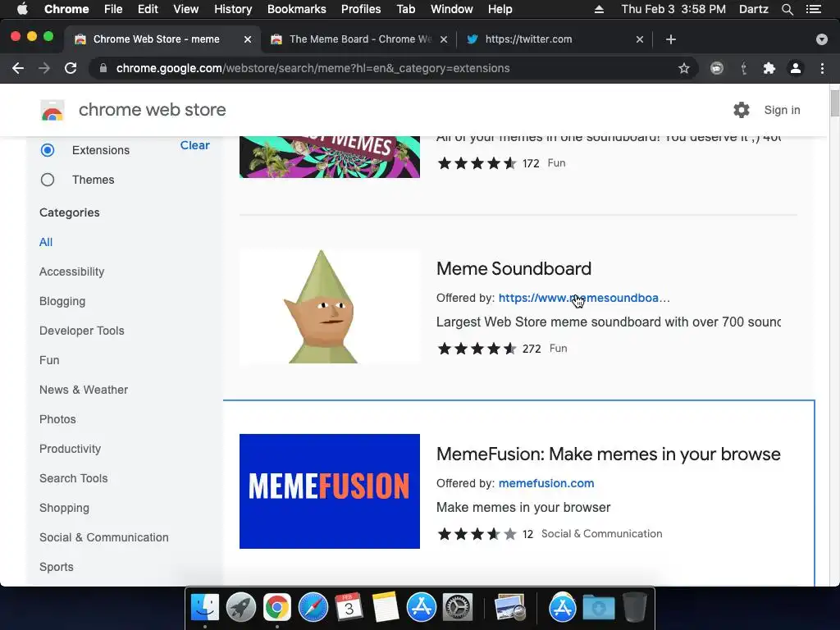Open System Preferences from the Dock
Image resolution: width=840 pixels, height=630 pixels.
(457, 607)
